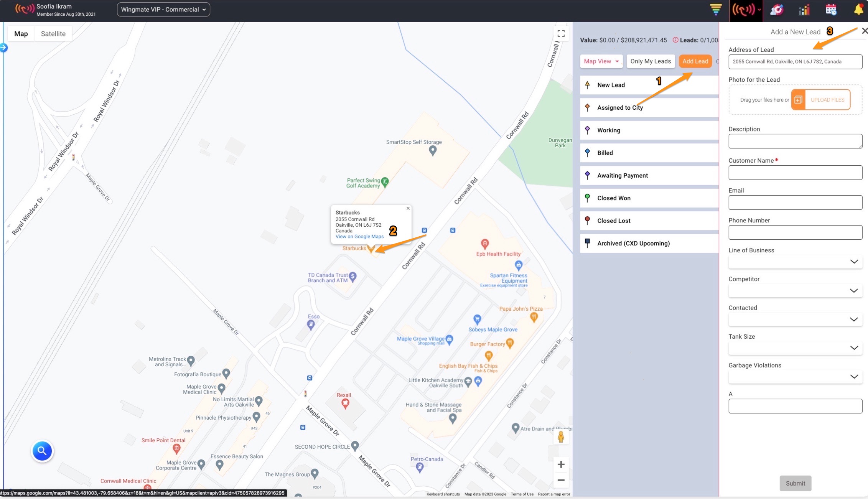Open the bar chart reports icon

[x=804, y=10]
